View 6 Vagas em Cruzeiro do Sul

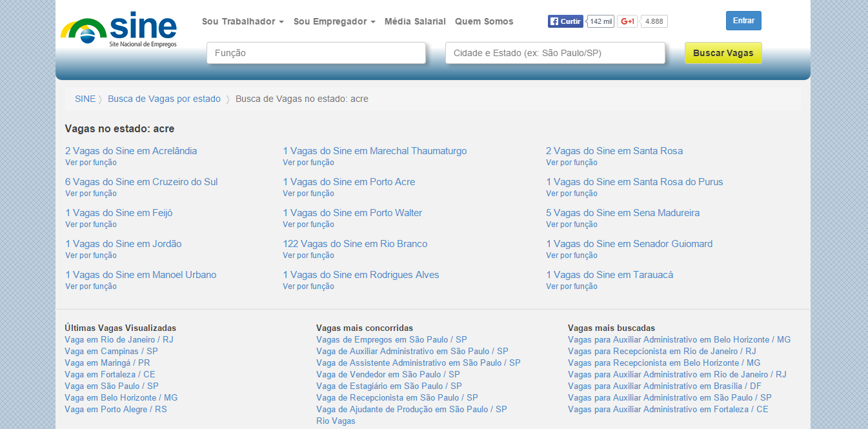pos(141,182)
